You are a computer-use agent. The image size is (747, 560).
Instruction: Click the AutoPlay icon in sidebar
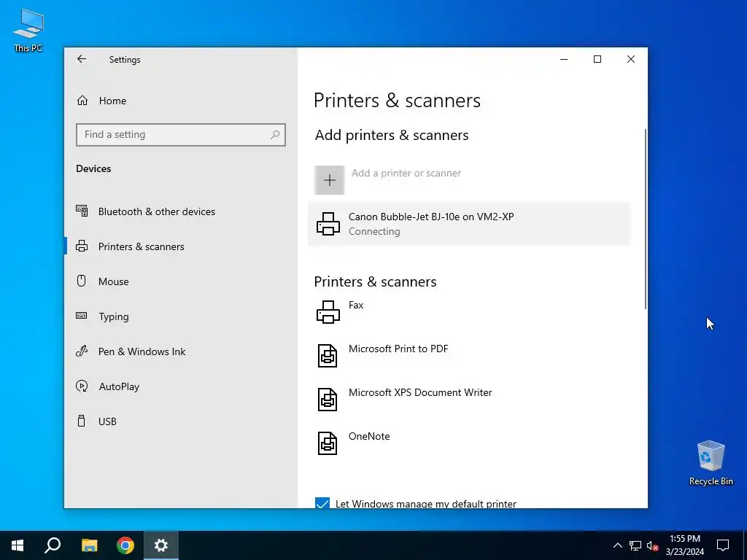[x=82, y=386]
